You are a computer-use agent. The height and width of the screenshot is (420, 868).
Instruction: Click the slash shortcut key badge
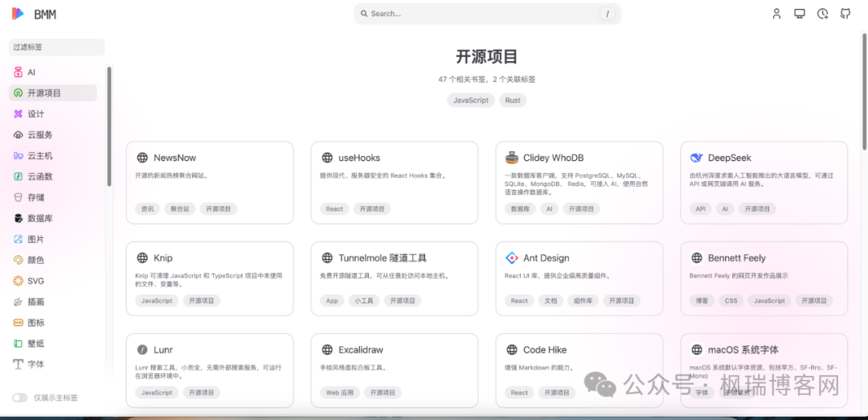(x=608, y=14)
